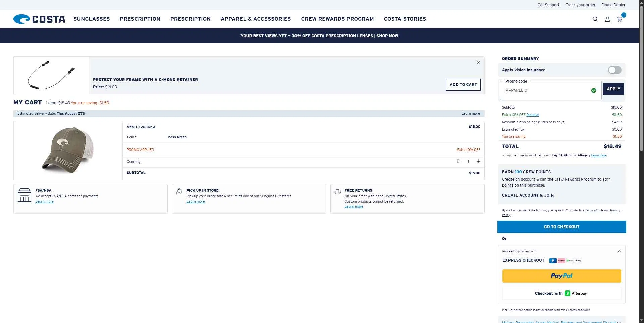Click the ORDER SUMMARY heading
Screen dimensions: 644x323
(521, 59)
